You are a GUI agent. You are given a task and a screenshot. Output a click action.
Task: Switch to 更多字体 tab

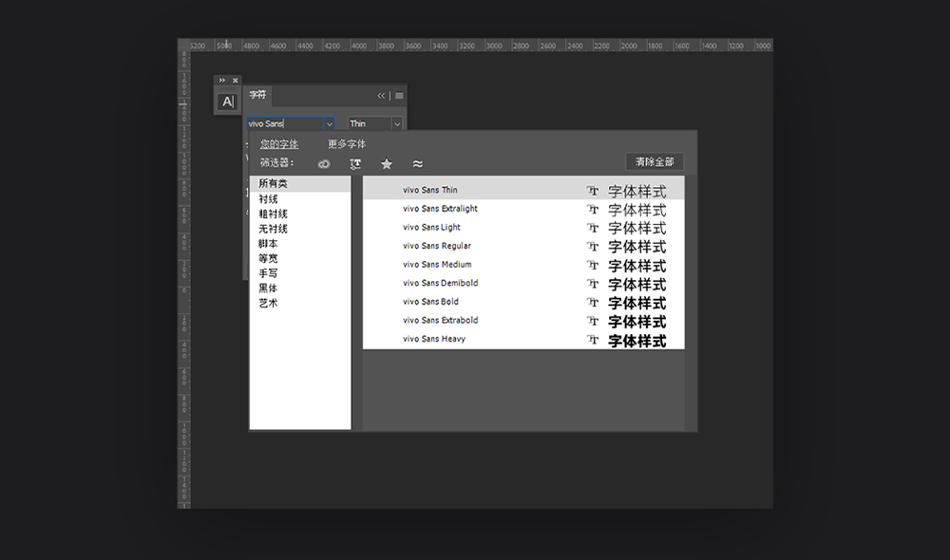point(347,144)
